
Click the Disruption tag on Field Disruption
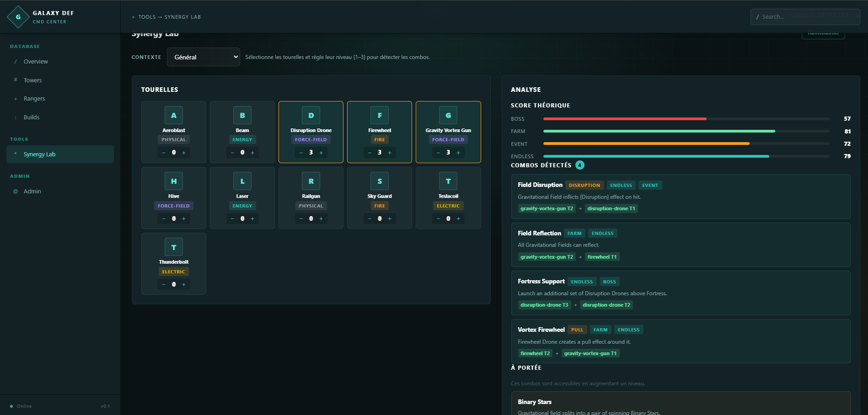(x=584, y=185)
